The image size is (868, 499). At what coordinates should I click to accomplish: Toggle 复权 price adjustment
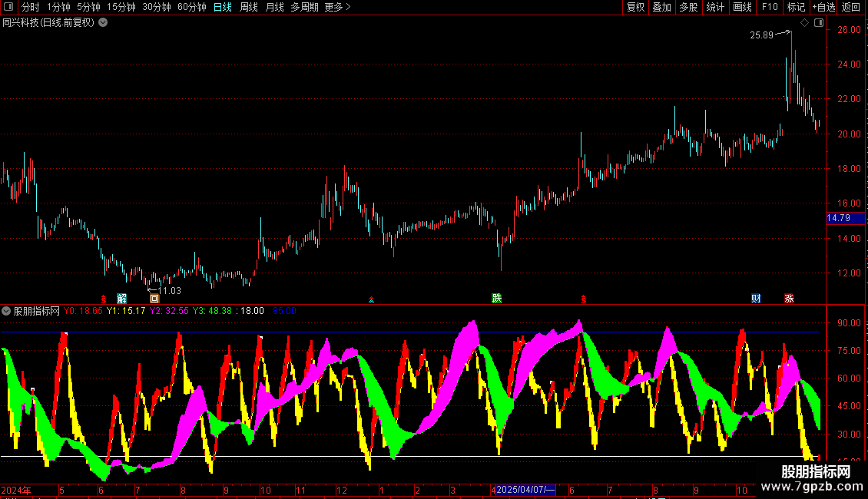635,7
